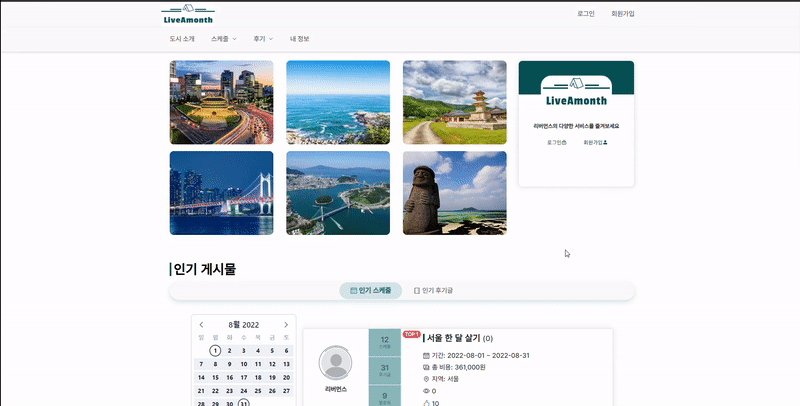Select the blue ocean coastline image
Image resolution: width=800 pixels, height=406 pixels.
[338, 103]
